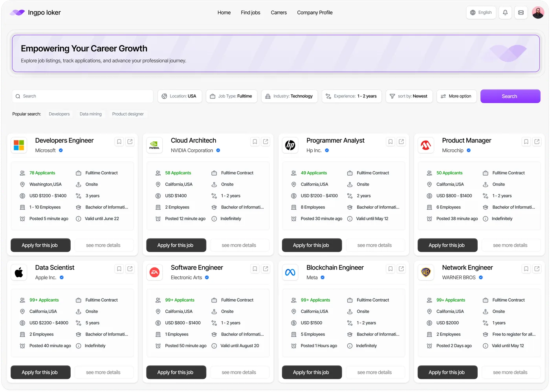This screenshot has height=392, width=550.
Task: Open the English language selector
Action: (481, 13)
